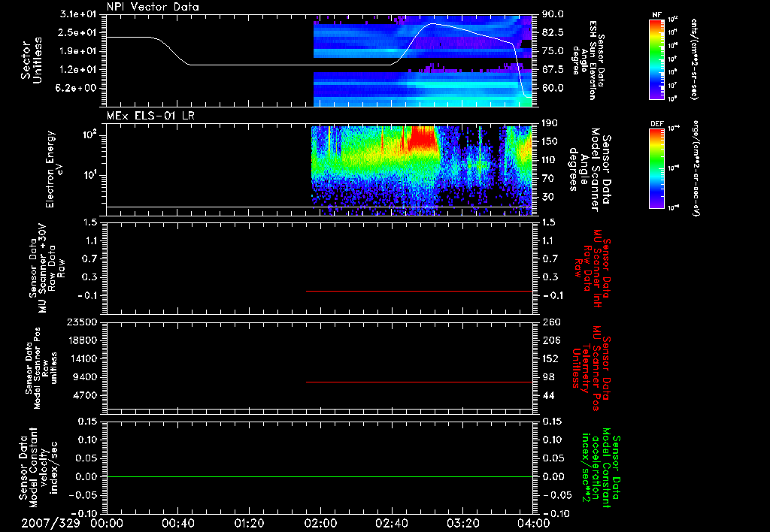Click the DEF color bar legend
Screen dimensions: 770x532
tap(656, 168)
